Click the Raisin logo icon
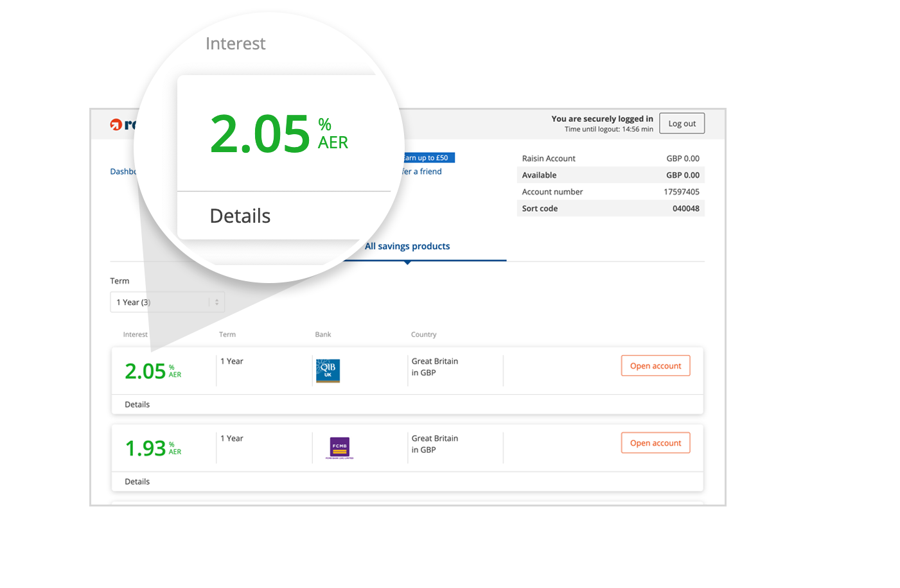 (116, 125)
